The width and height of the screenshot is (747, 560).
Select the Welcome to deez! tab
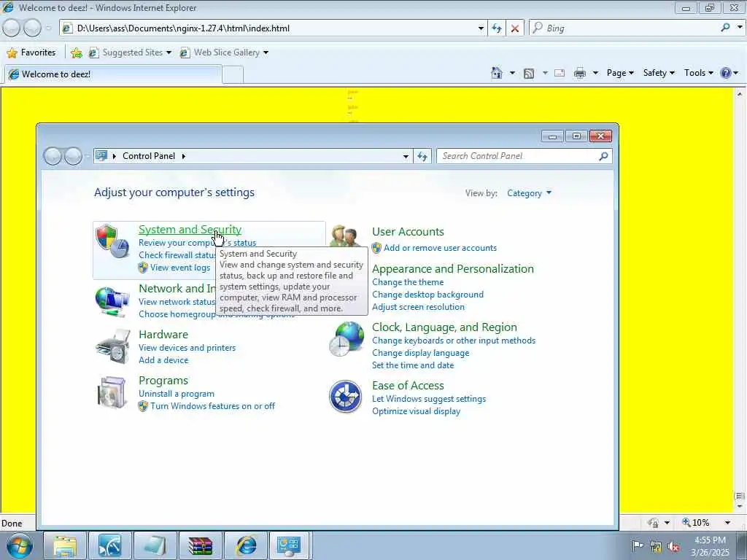tap(113, 74)
